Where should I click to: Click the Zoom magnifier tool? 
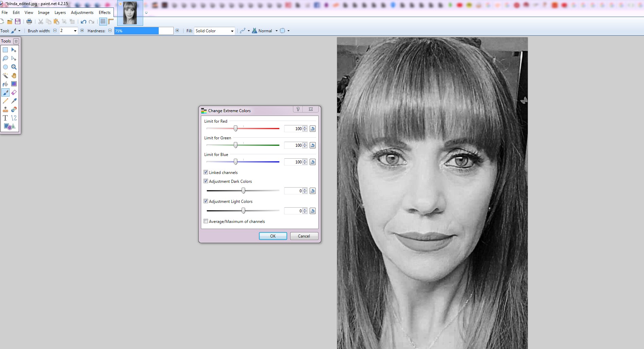pyautogui.click(x=14, y=67)
